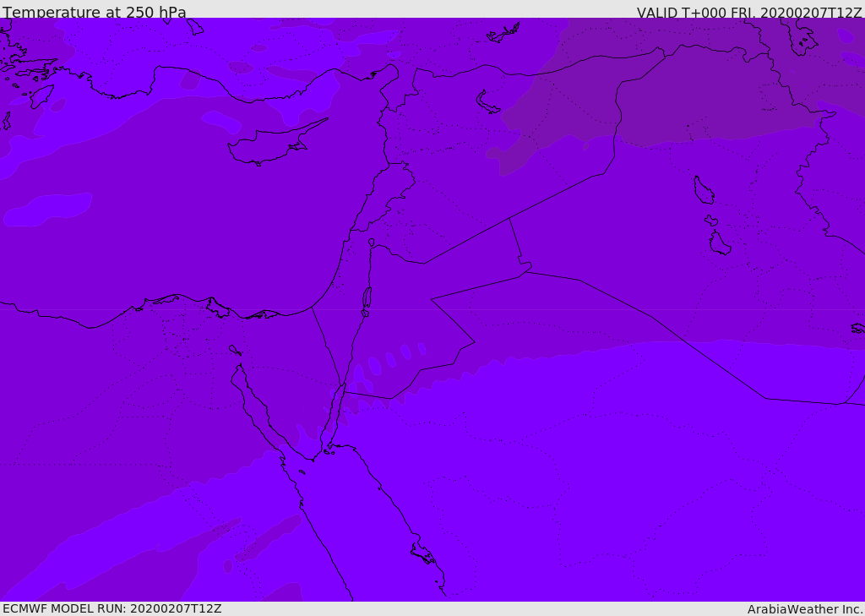Image resolution: width=865 pixels, height=616 pixels.
Task: Click the Lake Assad reservoir in Syria
Action: click(x=487, y=103)
